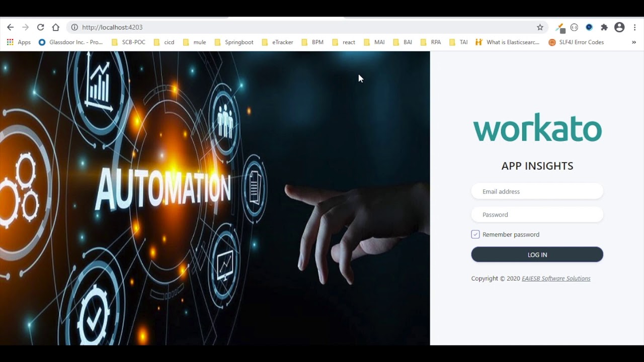Click the first extension icon in toolbar

point(560,27)
